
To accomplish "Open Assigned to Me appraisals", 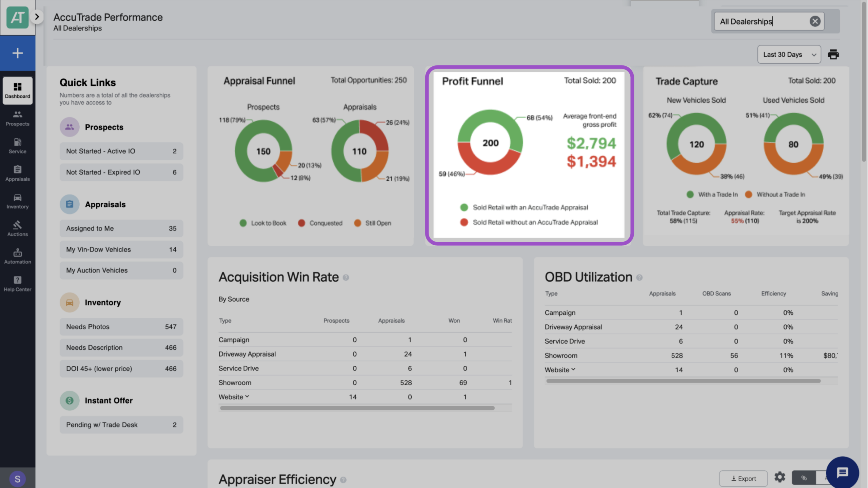I will pos(121,228).
